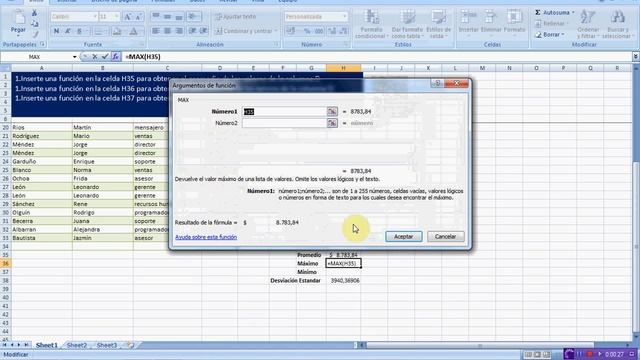Click the fx insert function icon

[x=116, y=57]
